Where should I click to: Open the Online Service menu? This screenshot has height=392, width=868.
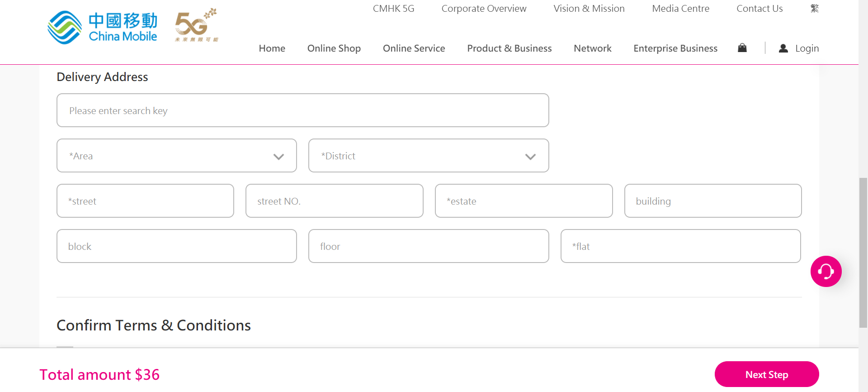point(414,48)
